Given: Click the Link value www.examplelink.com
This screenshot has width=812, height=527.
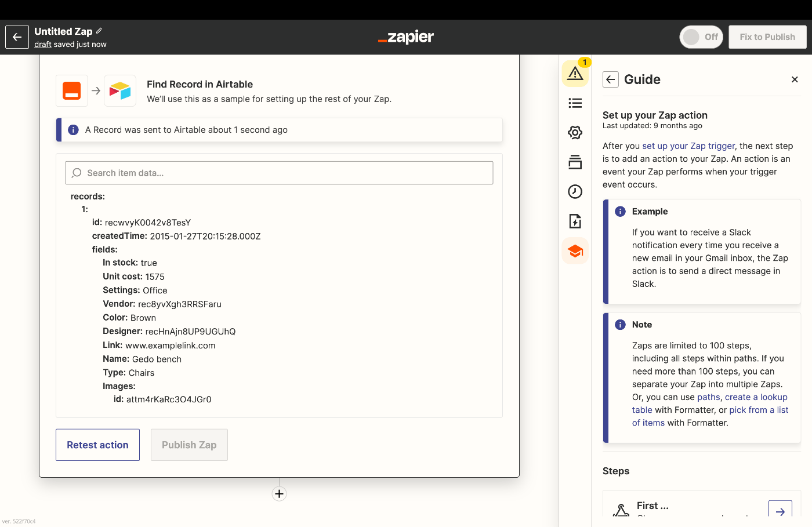Looking at the screenshot, I should point(171,346).
